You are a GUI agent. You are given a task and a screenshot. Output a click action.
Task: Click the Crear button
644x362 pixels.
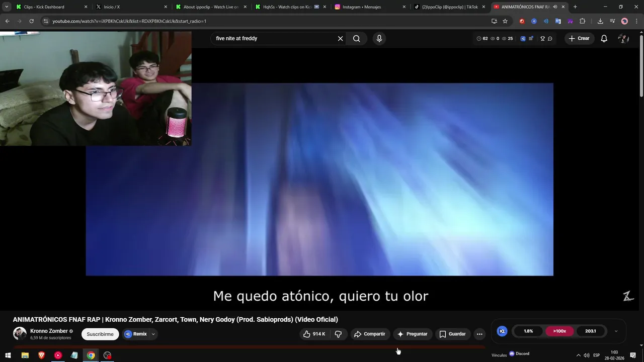click(579, 39)
